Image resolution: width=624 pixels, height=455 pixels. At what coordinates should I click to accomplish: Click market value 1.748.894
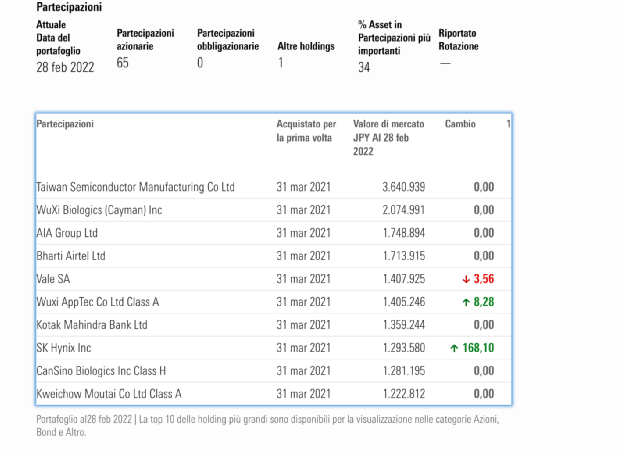pyautogui.click(x=404, y=233)
